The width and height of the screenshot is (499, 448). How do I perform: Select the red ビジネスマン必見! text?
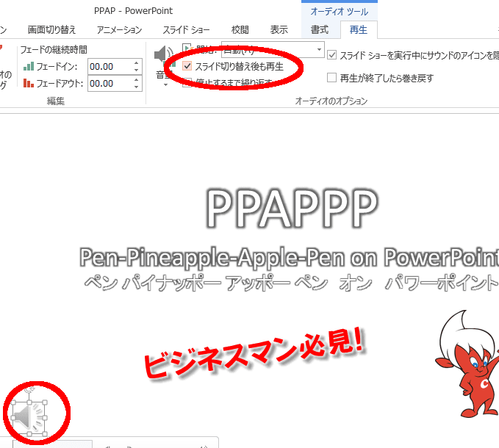point(254,355)
